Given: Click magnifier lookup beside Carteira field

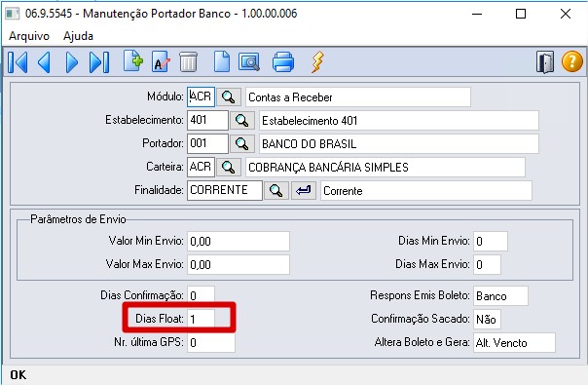Looking at the screenshot, I should [229, 167].
